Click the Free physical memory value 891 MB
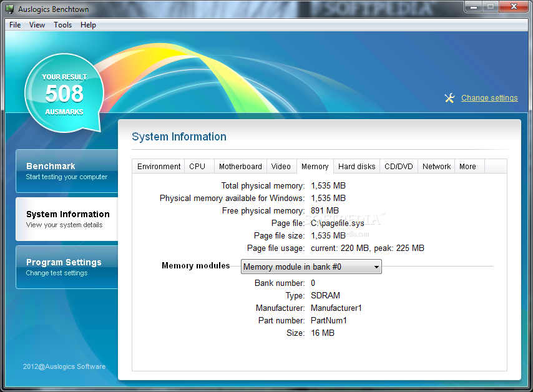Viewport: 533px width, 392px height. pos(325,210)
